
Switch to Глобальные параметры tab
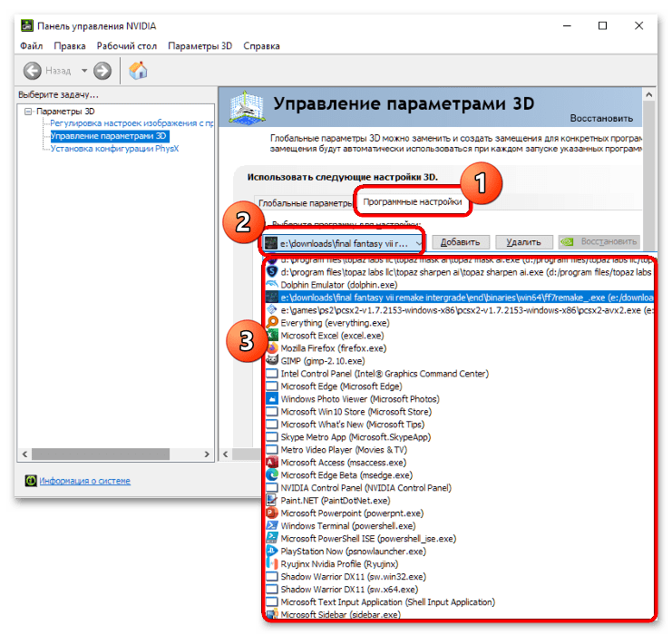point(305,203)
